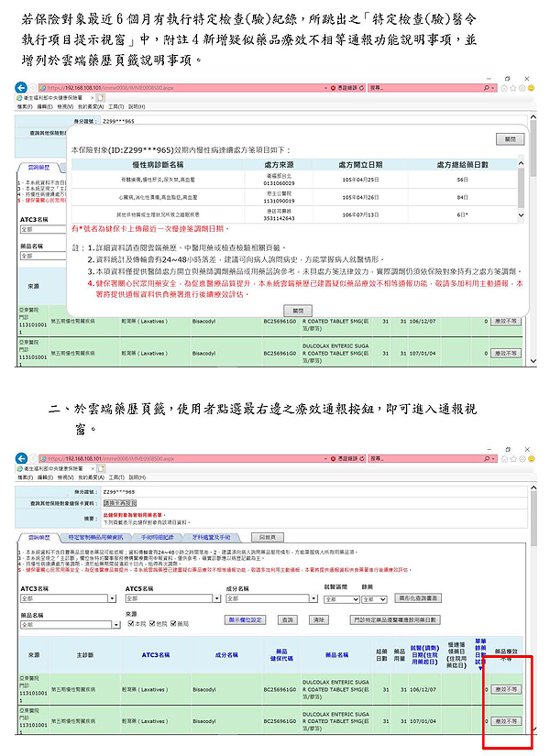Click browser back arrow in first screenshot
The width and height of the screenshot is (550, 756).
point(21,88)
